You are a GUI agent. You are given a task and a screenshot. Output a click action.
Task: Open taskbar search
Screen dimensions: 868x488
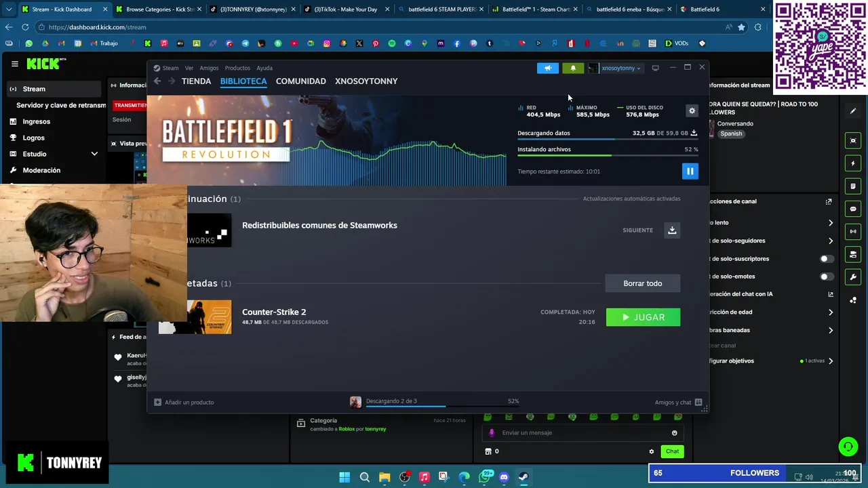coord(365,477)
